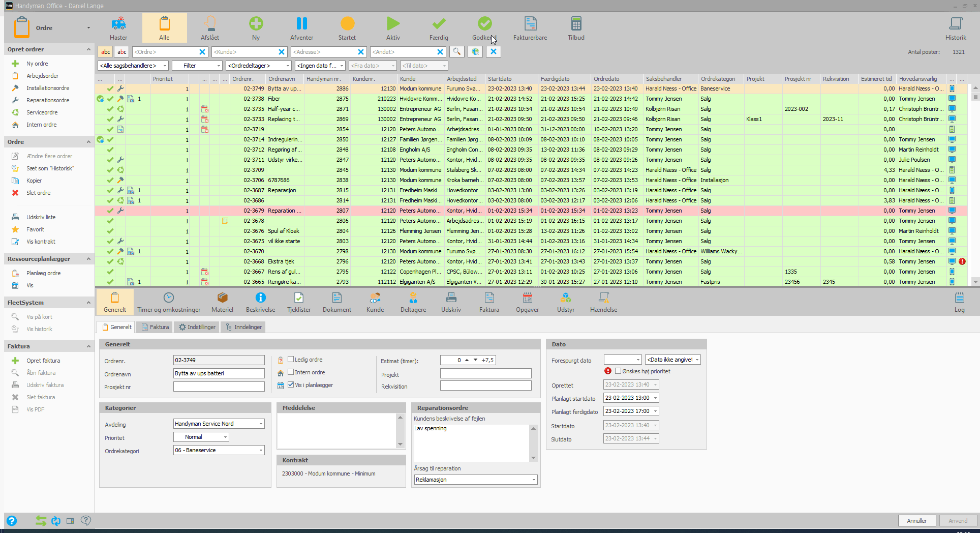
Task: Filter orders by Ny status
Action: coord(256,28)
